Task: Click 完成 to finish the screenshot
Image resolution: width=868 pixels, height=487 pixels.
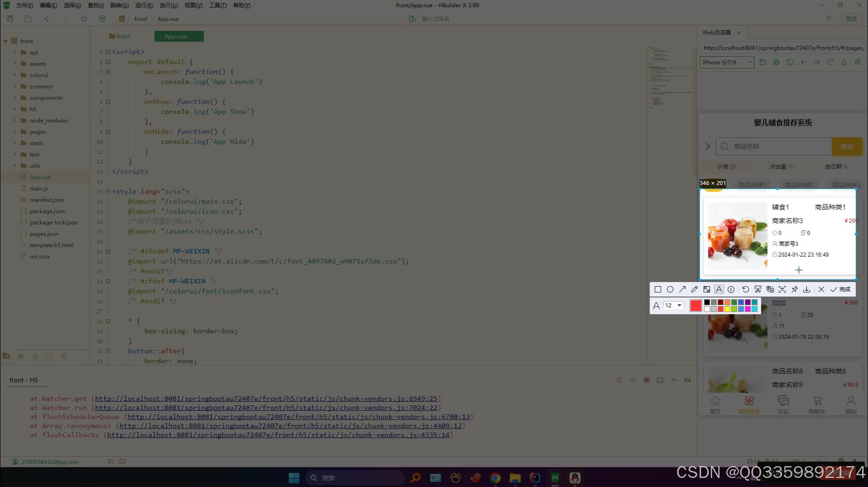Action: tap(840, 289)
